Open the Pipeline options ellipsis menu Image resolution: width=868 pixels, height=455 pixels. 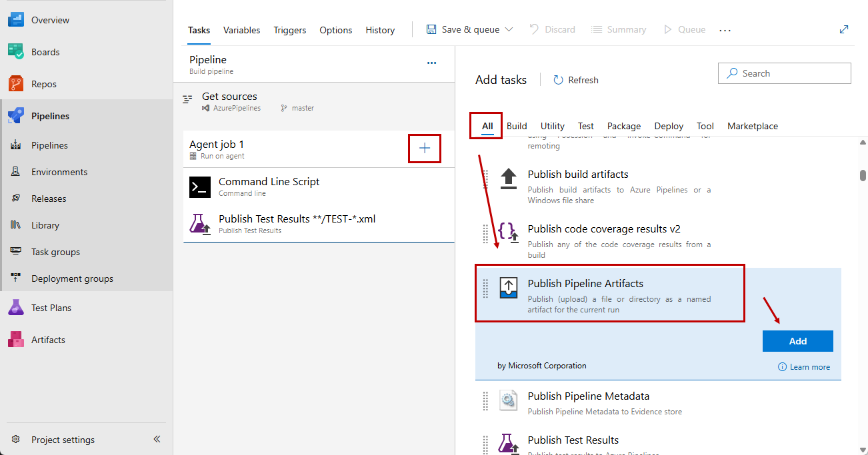[x=431, y=63]
